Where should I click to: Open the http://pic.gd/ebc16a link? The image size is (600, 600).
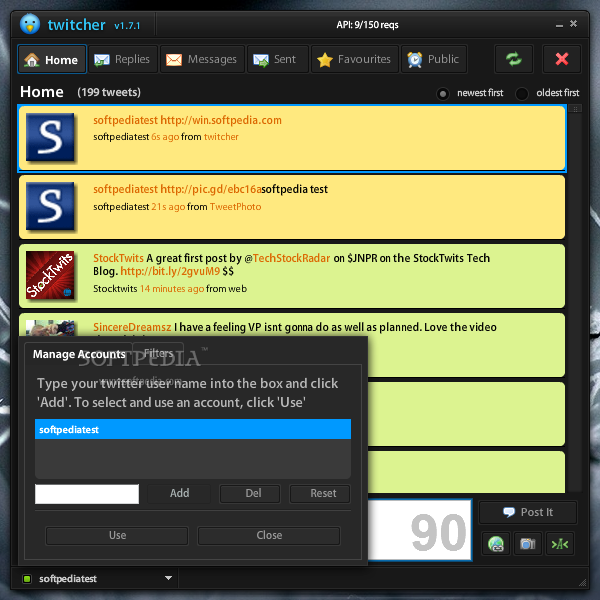point(210,189)
